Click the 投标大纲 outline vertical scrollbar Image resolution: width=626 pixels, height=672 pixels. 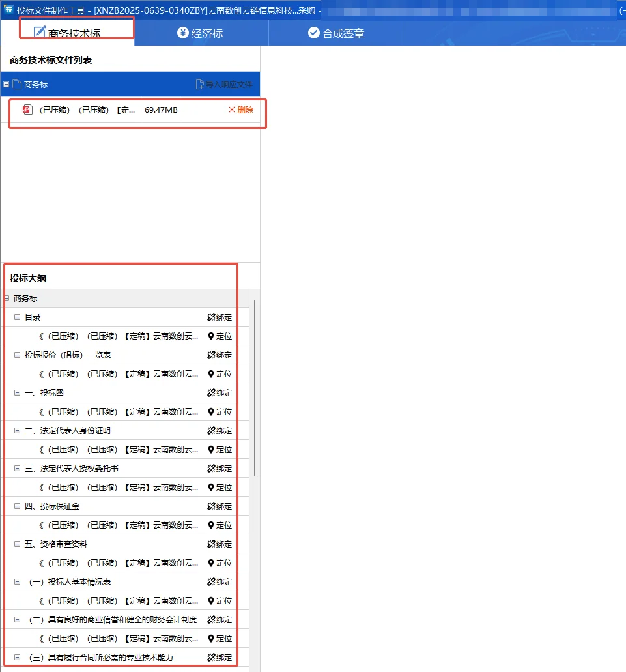(255, 388)
